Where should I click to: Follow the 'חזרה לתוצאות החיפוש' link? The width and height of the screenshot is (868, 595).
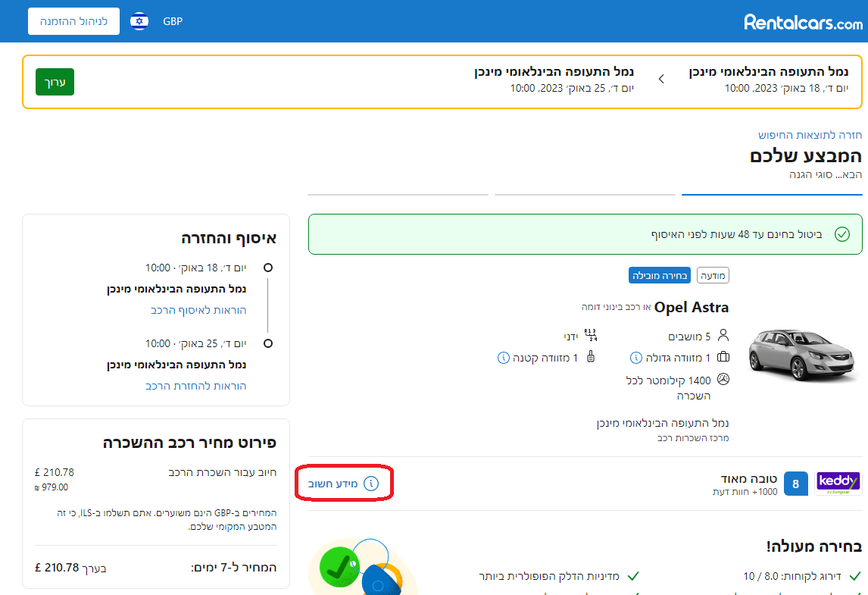tap(810, 135)
